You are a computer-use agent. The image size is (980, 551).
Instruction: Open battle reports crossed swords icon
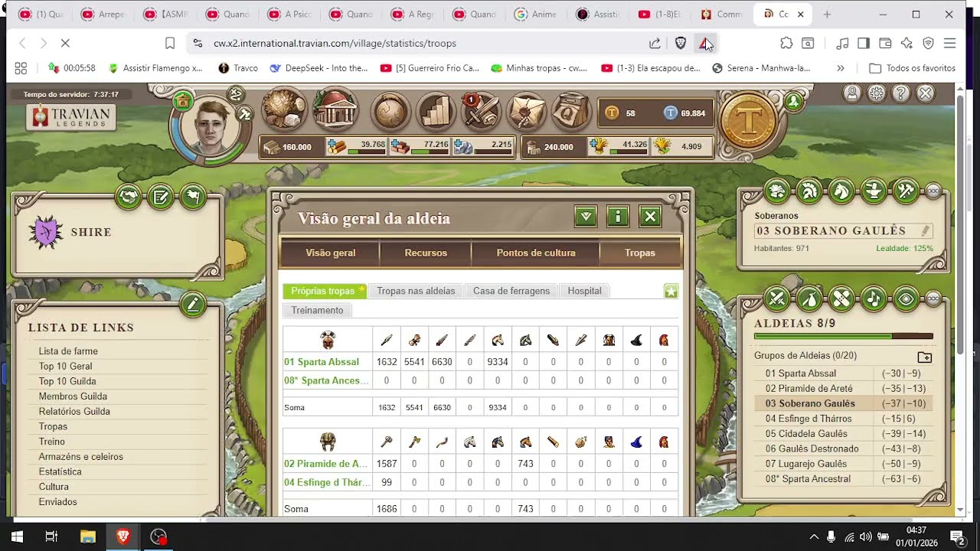point(482,112)
